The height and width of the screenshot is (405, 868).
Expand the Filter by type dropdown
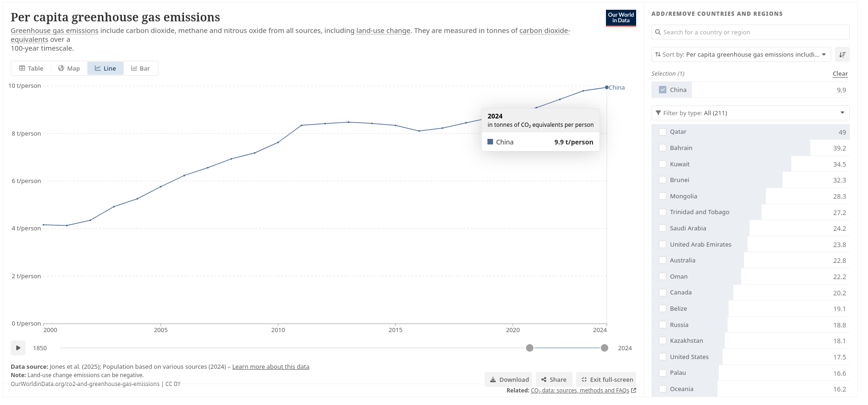point(750,113)
